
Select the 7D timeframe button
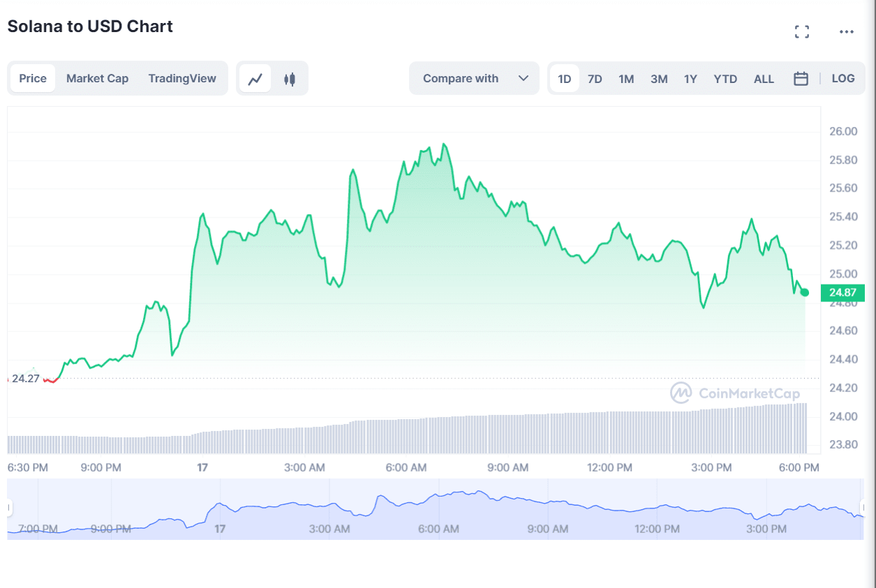pos(595,79)
